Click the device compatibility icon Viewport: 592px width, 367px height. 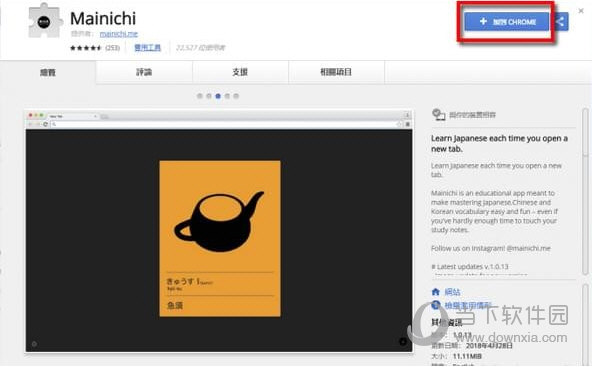coord(438,114)
